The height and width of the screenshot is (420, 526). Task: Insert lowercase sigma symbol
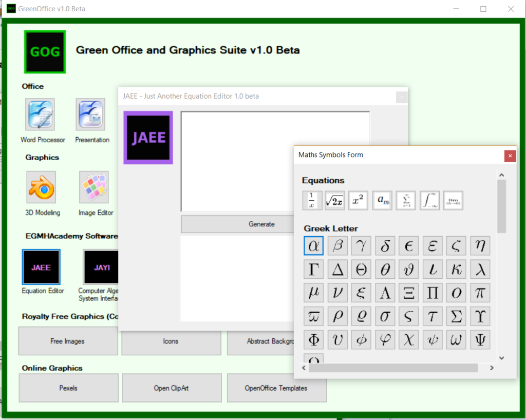pyautogui.click(x=385, y=316)
